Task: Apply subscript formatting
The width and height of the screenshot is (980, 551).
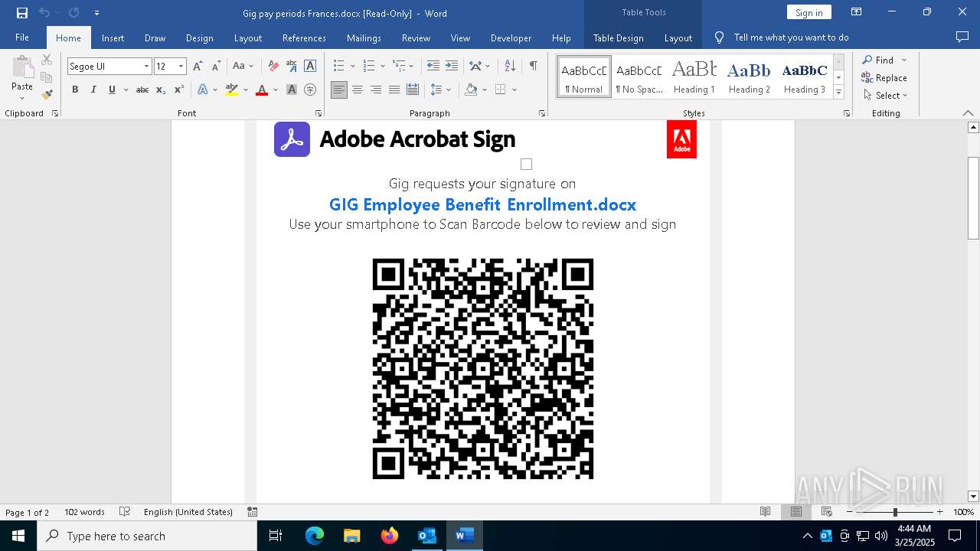Action: [x=161, y=90]
